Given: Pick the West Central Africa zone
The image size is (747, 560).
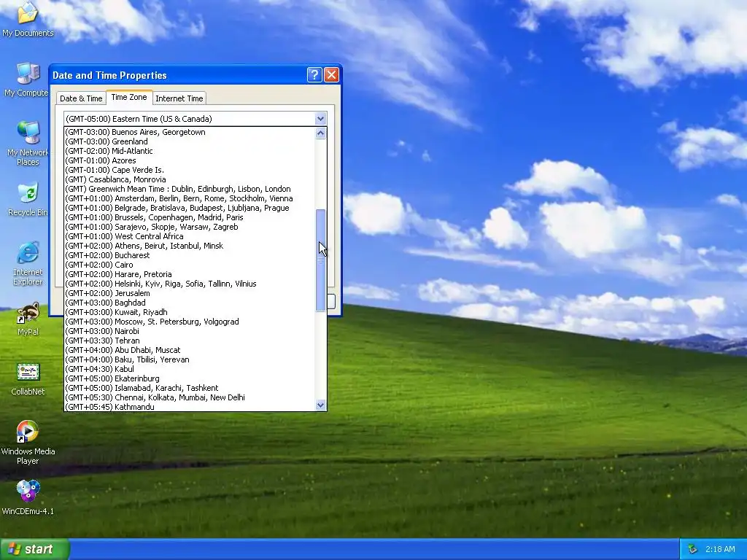Looking at the screenshot, I should tap(190, 236).
